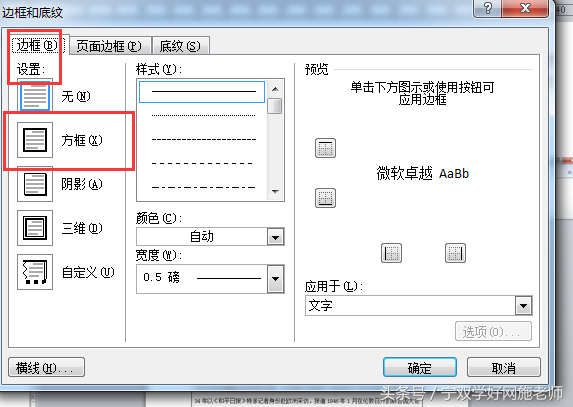This screenshot has width=573, height=407.
Task: Toggle the left border button in preview
Action: (x=391, y=253)
